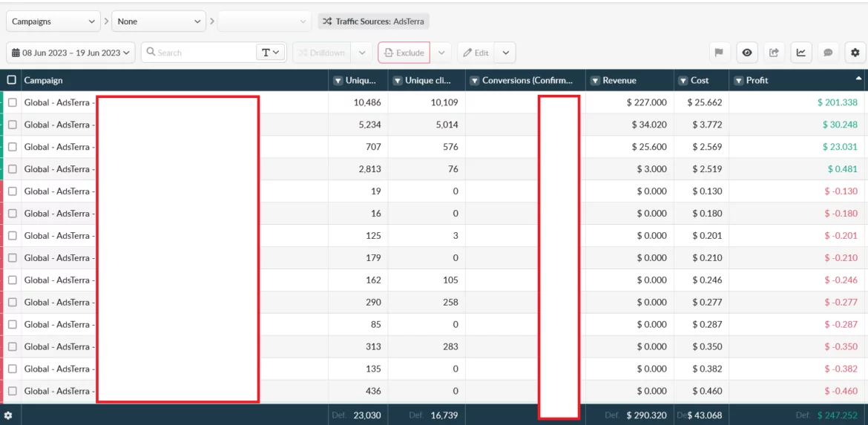The height and width of the screenshot is (425, 868).
Task: Click the unique clicks value 576
Action: point(450,147)
